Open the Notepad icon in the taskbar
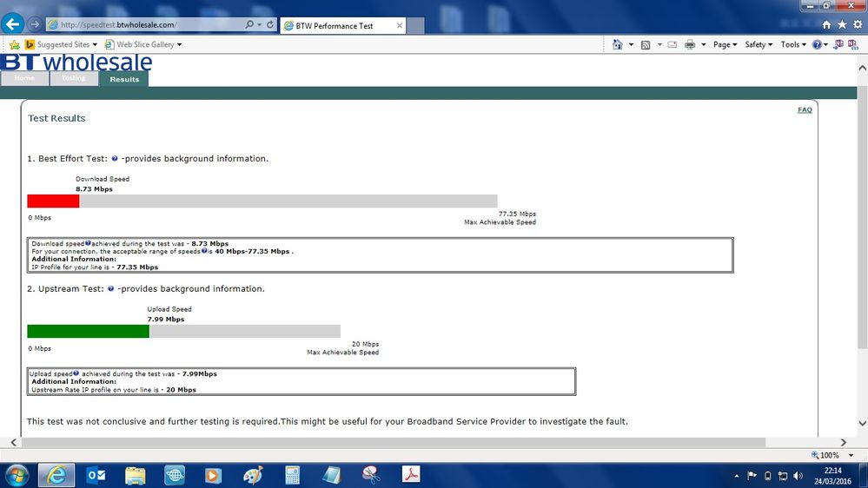868x488 pixels. [x=332, y=475]
